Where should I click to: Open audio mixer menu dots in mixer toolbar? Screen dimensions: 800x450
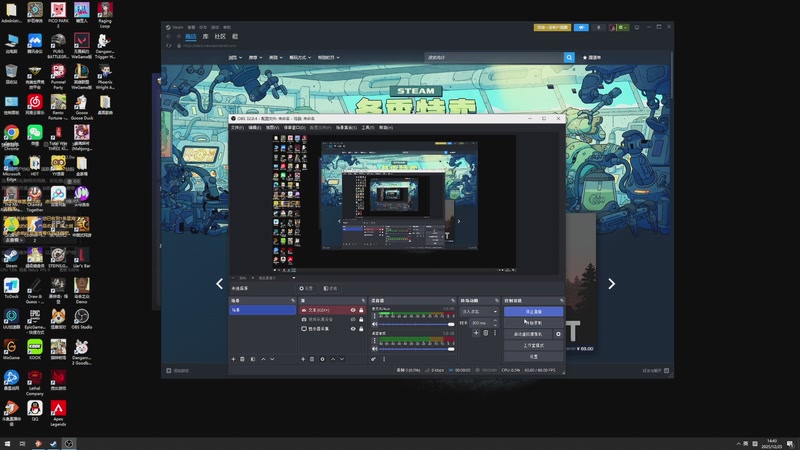(x=384, y=359)
